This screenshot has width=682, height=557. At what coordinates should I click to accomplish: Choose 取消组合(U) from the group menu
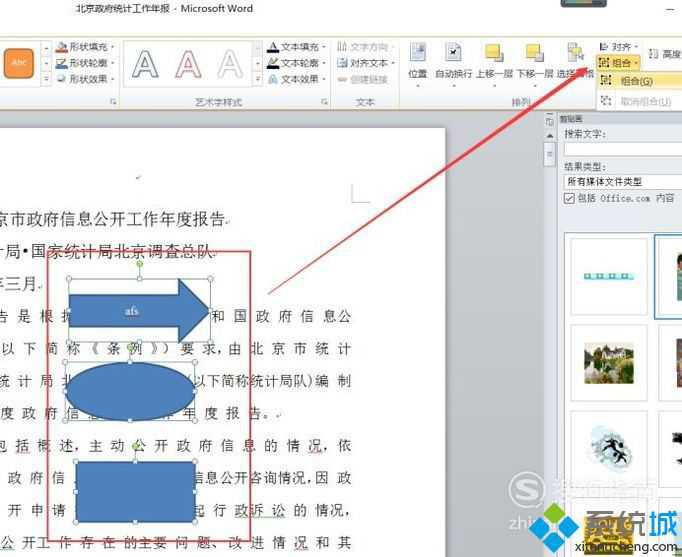point(639,101)
